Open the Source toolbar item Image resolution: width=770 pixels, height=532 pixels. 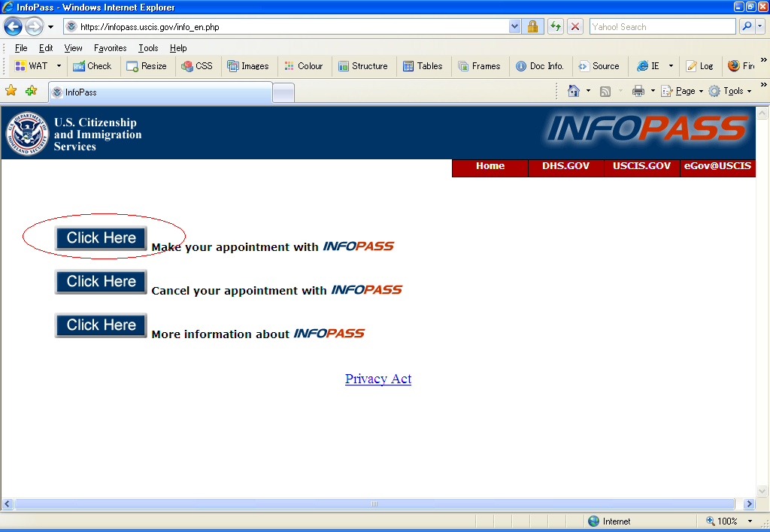tap(599, 66)
